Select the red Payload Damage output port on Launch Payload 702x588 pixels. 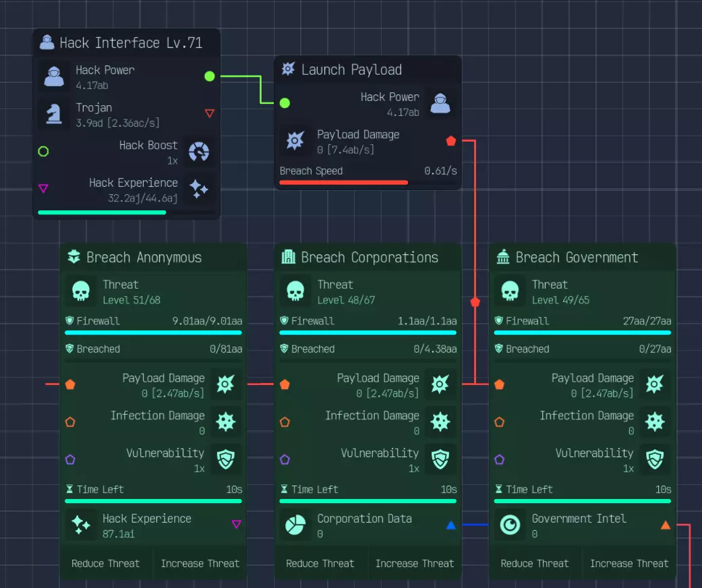point(451,141)
